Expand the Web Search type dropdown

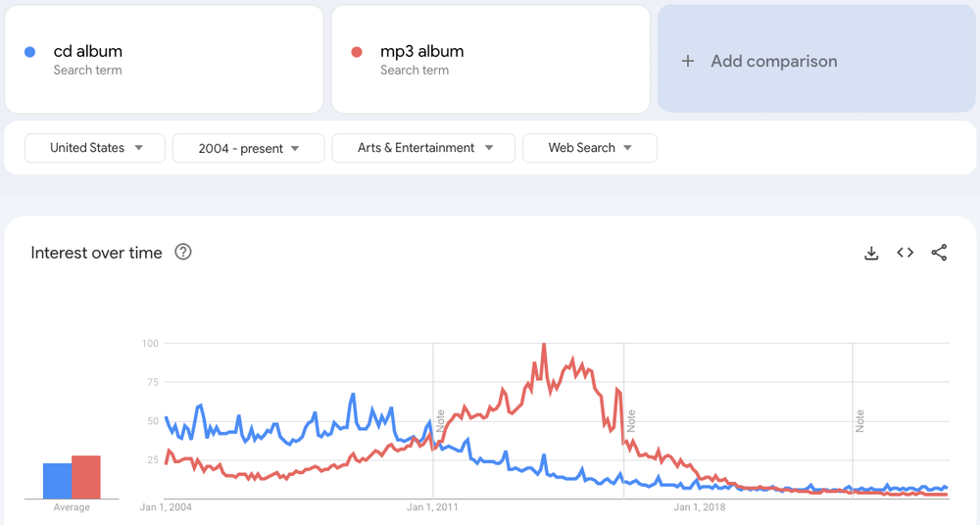tap(589, 148)
